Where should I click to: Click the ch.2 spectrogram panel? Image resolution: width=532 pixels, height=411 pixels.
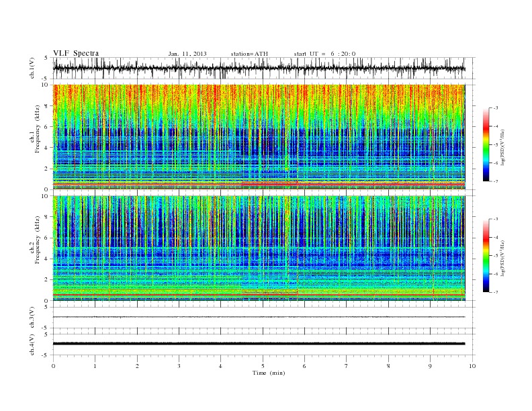point(259,248)
